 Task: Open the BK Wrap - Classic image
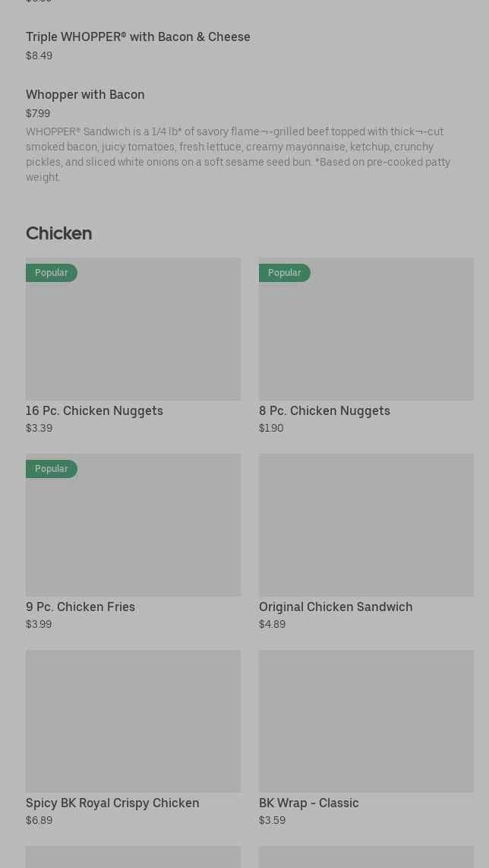coord(366,721)
